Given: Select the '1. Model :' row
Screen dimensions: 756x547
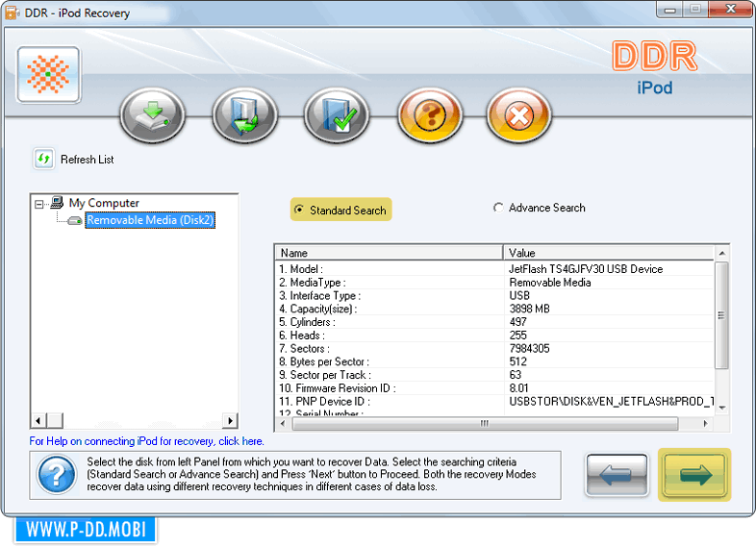Looking at the screenshot, I should tap(494, 269).
